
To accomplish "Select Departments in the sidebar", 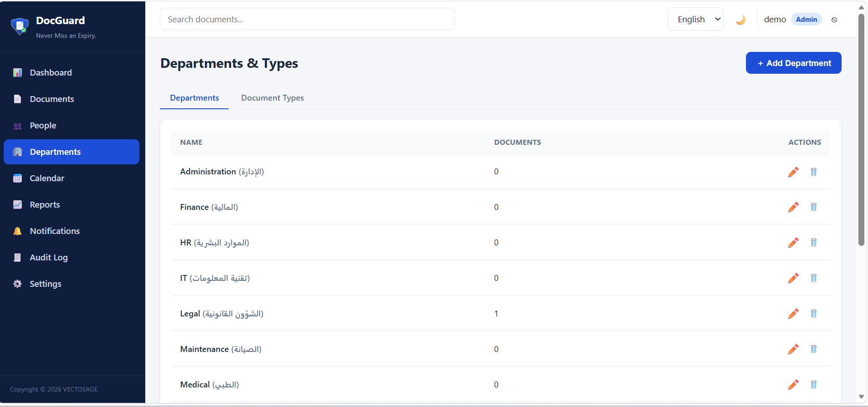I will point(71,152).
